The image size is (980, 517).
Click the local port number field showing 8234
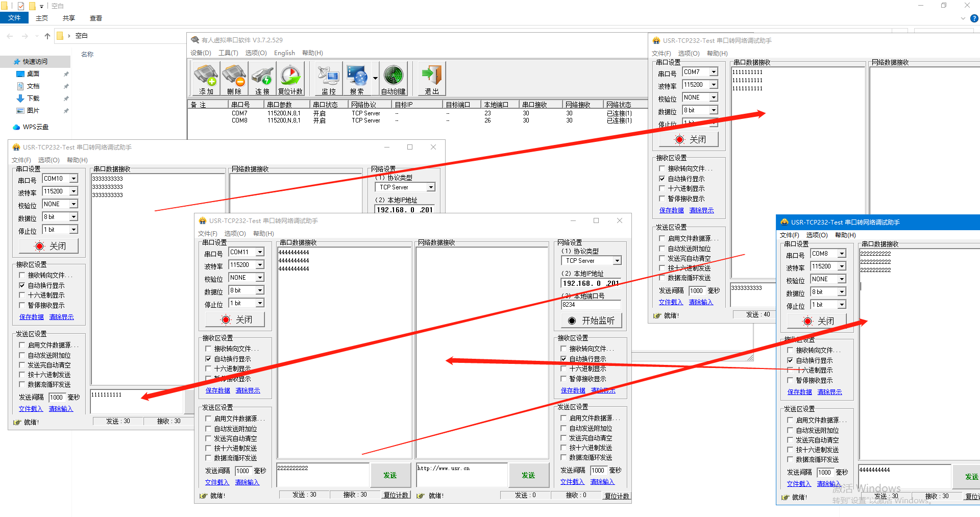point(591,305)
